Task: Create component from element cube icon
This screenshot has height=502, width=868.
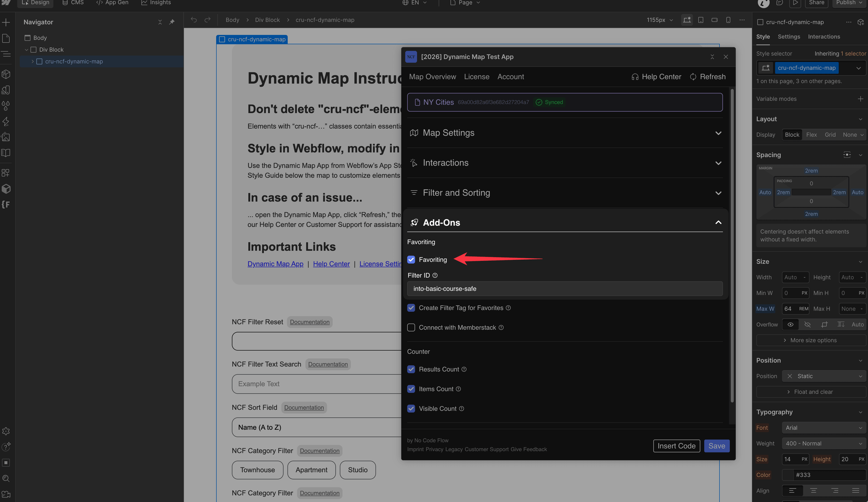Action: [860, 22]
